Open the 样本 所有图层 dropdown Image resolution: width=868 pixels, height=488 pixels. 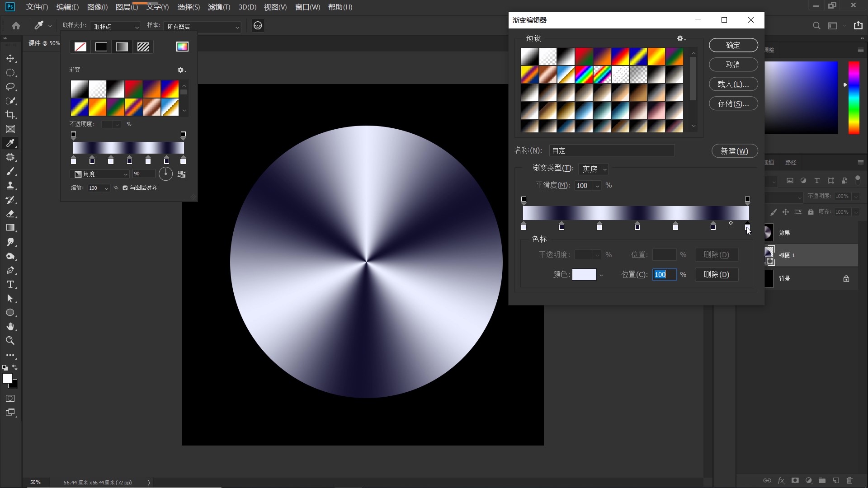202,27
